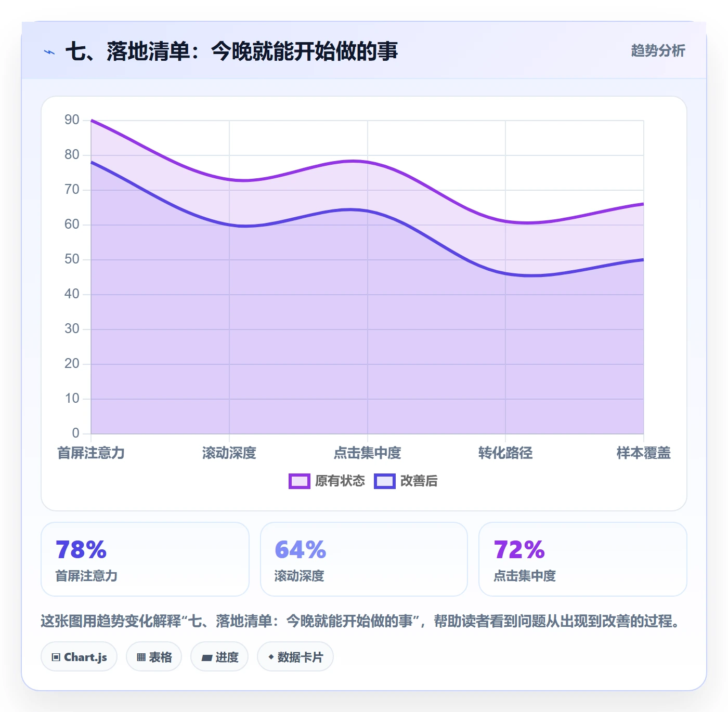Open the 72% 点击集中度 stat card

(x=583, y=559)
